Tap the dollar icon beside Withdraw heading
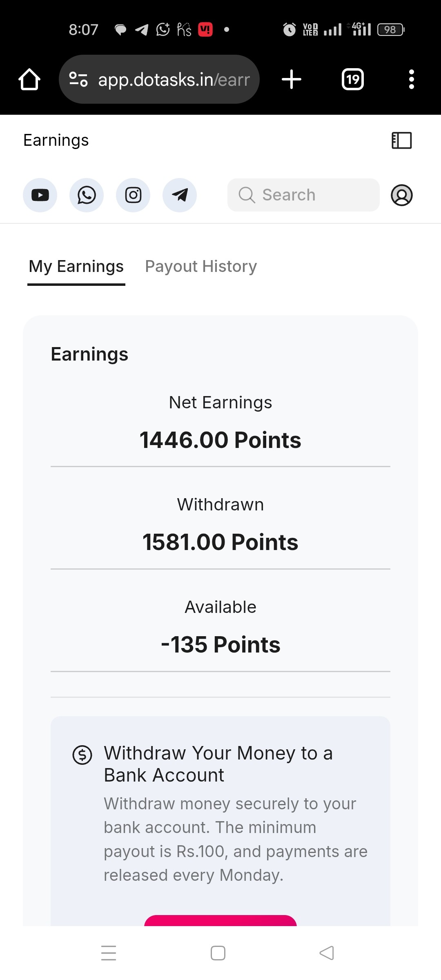 [x=82, y=755]
